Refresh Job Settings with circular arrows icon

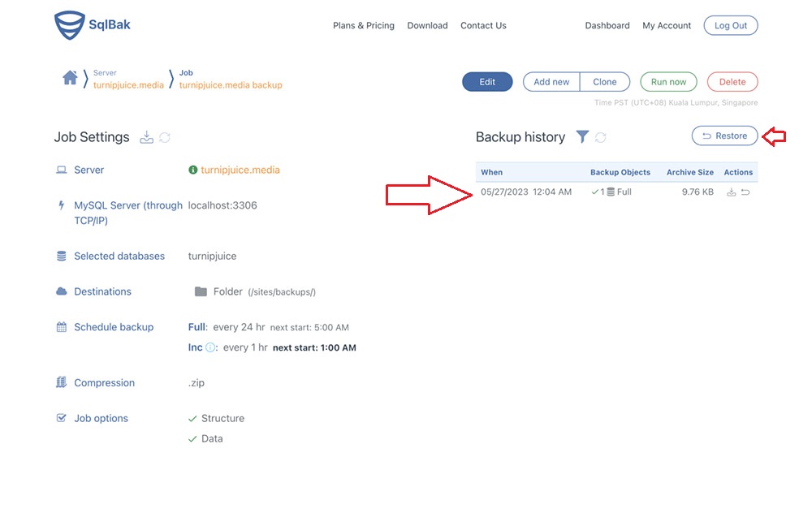(165, 137)
